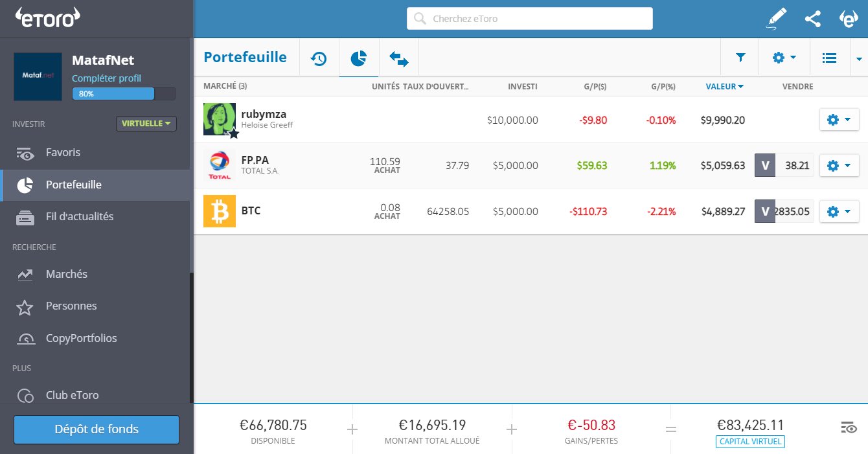
Task: Click the V sell button for BTC
Action: point(765,211)
